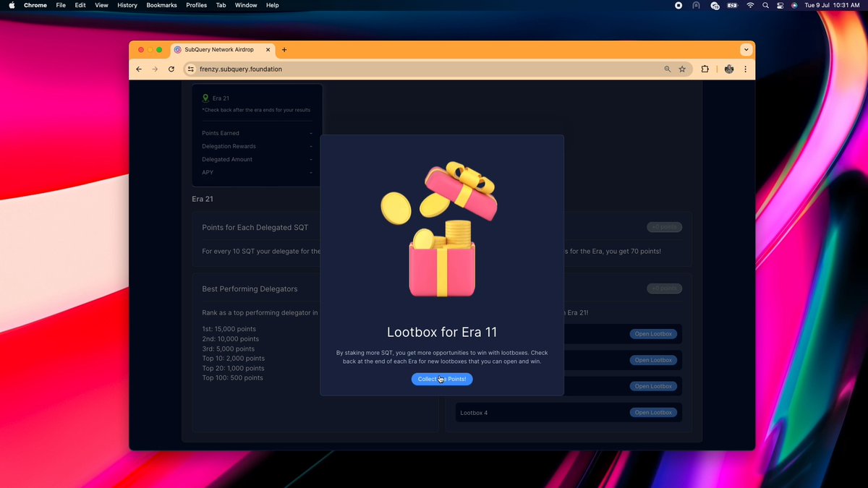Go forward to the next page
This screenshot has height=488, width=868.
(x=155, y=69)
